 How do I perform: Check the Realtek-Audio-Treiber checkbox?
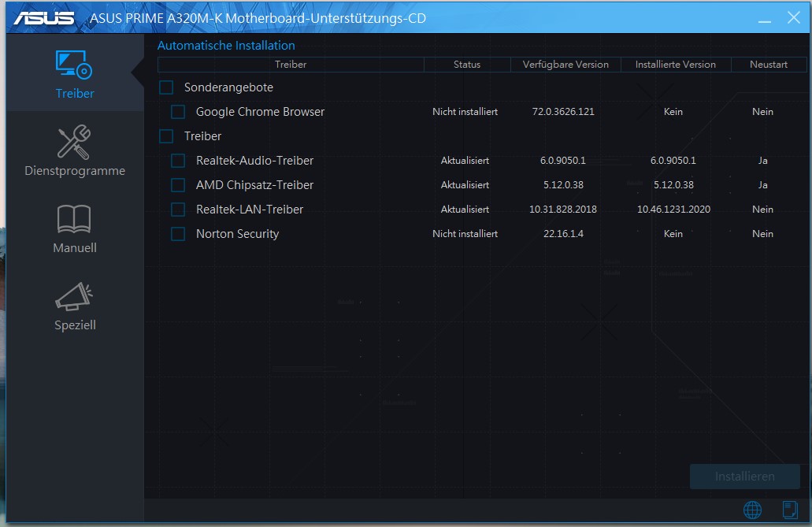click(x=178, y=160)
